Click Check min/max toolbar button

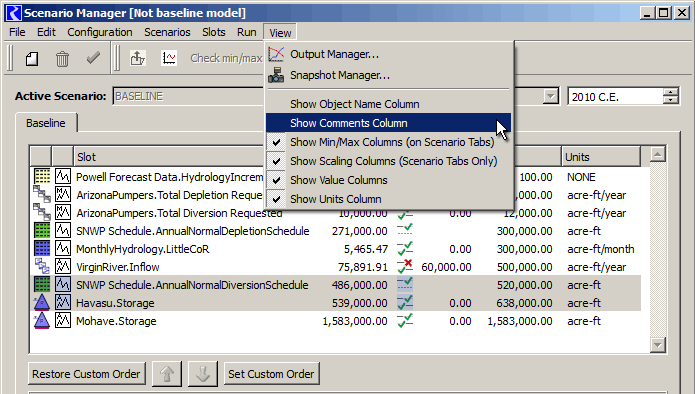(226, 58)
